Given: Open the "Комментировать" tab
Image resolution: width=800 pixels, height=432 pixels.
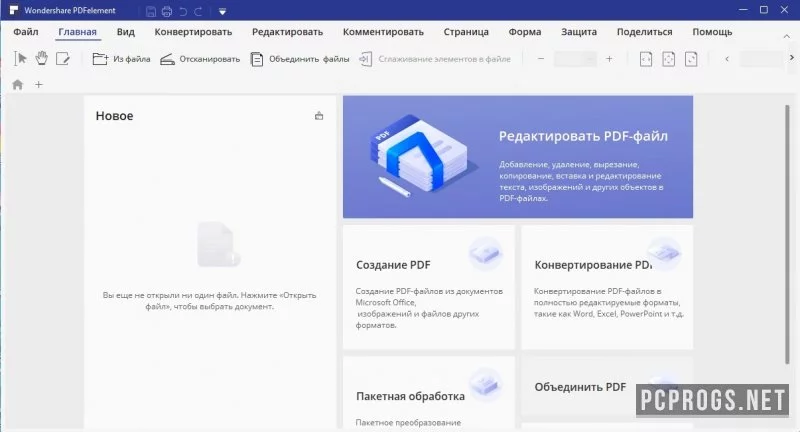Looking at the screenshot, I should click(383, 32).
